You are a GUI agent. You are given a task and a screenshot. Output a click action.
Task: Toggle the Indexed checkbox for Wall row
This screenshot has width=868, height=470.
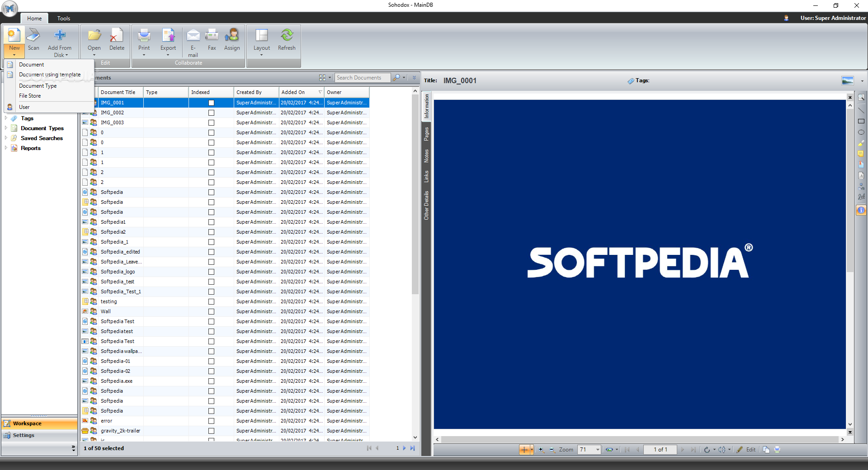(211, 311)
